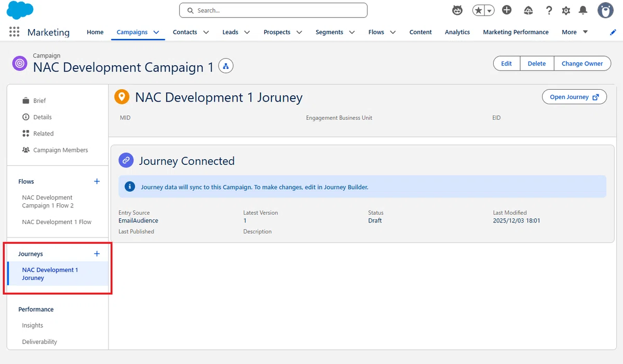Expand the Leads tab chevron
Viewport: 623px width, 364px height.
(247, 32)
